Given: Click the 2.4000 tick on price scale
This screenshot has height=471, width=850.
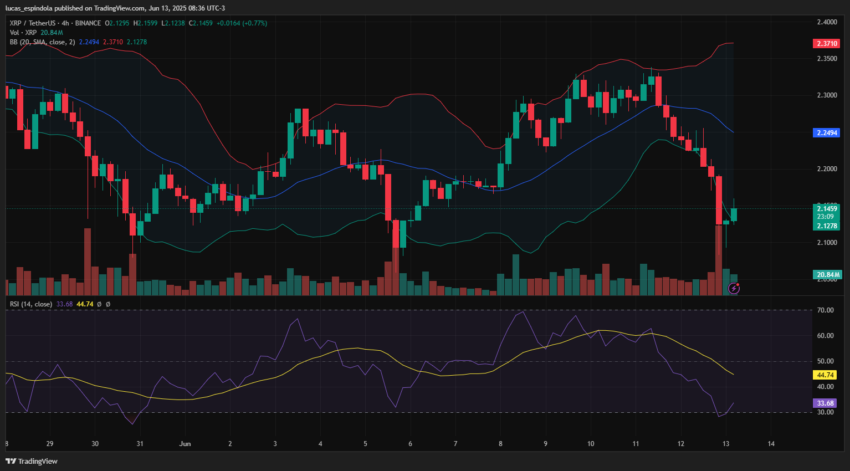Looking at the screenshot, I should (827, 22).
